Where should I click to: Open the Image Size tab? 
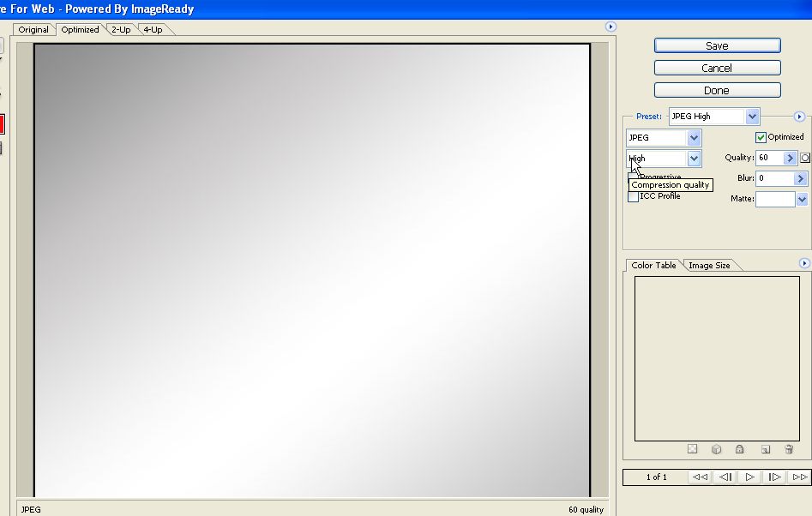click(x=709, y=266)
